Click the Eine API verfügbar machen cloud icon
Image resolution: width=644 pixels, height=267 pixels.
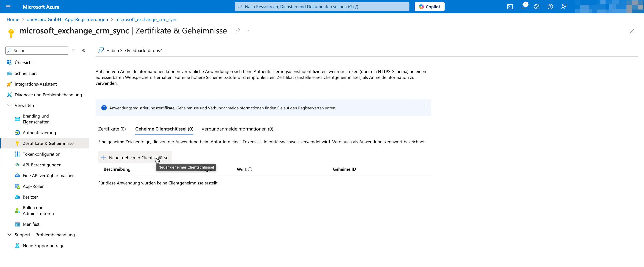tap(17, 176)
